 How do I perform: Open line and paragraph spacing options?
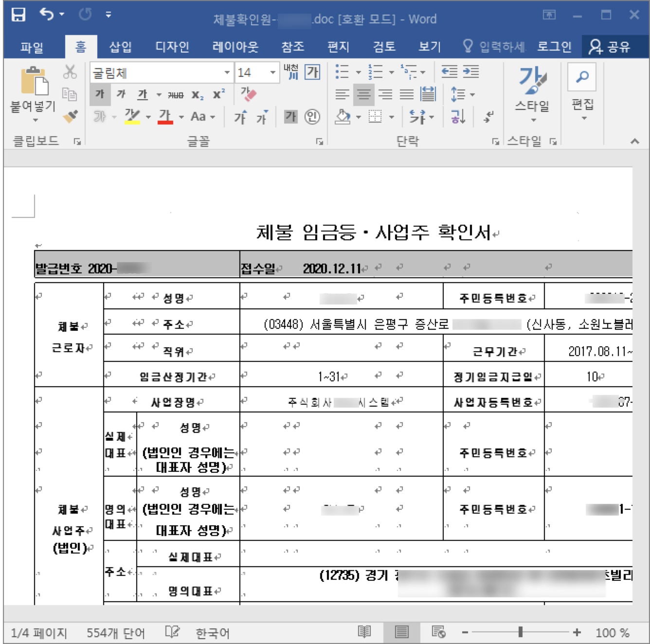[462, 94]
